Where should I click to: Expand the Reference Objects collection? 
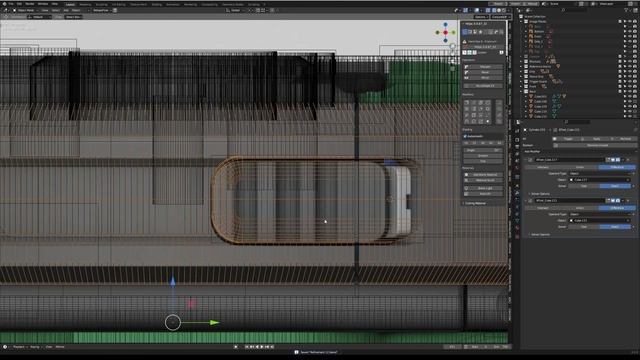[522, 66]
